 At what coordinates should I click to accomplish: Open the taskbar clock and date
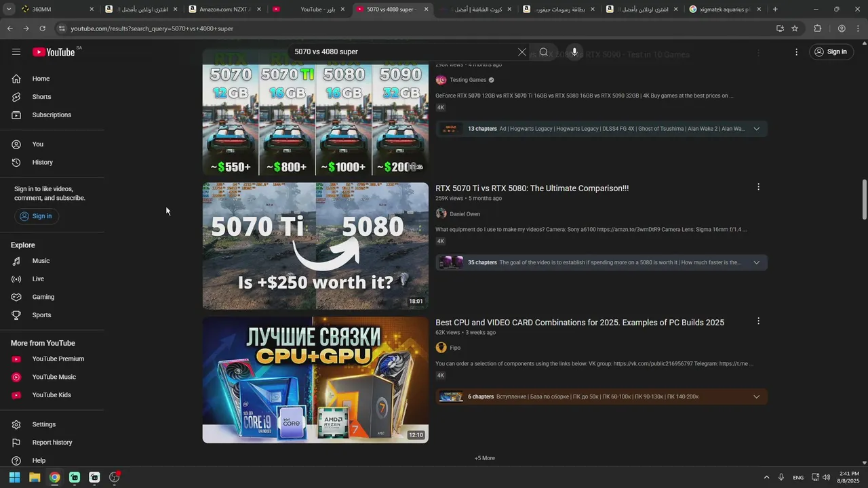coord(849,477)
